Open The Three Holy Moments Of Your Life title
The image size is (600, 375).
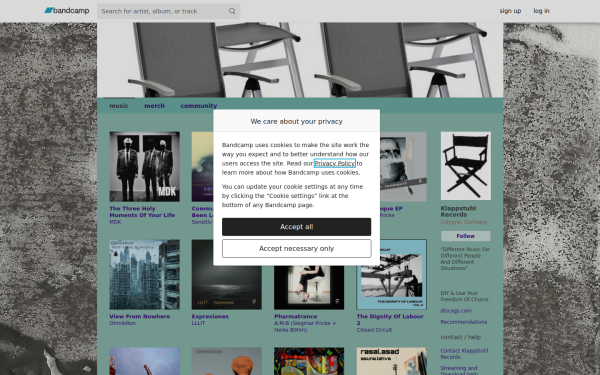click(142, 212)
